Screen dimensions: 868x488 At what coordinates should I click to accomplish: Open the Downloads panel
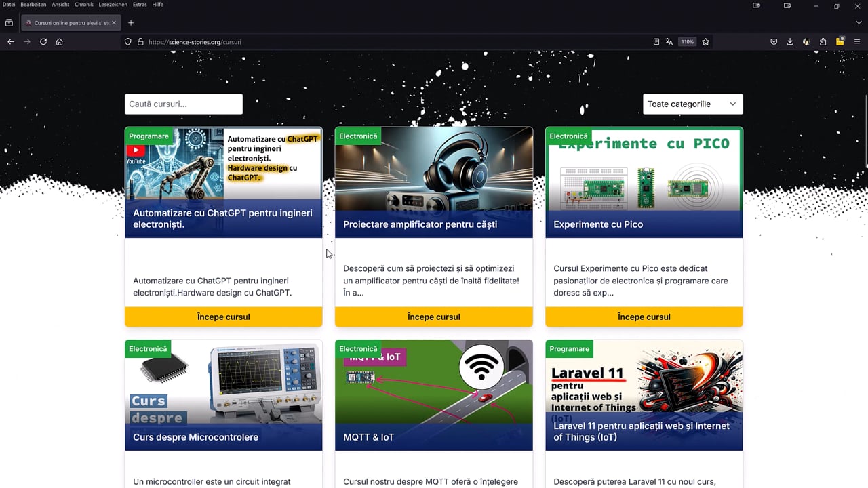(790, 41)
